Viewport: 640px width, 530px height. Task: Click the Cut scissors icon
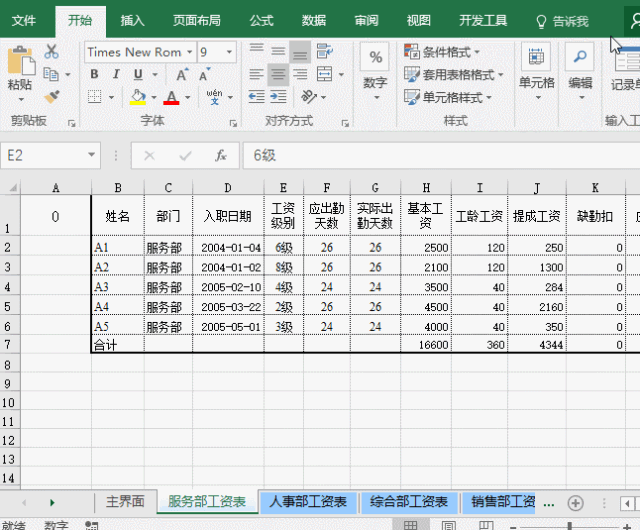pos(52,51)
